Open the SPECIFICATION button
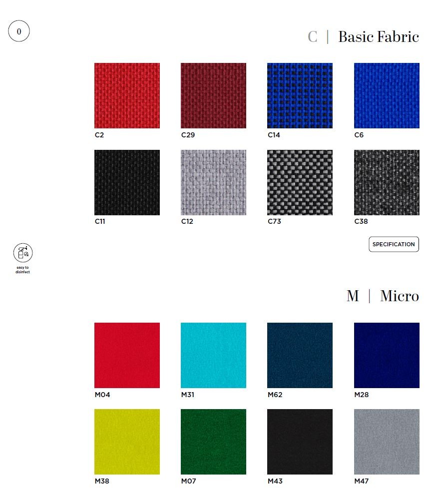This screenshot has width=437, height=504. coord(394,244)
